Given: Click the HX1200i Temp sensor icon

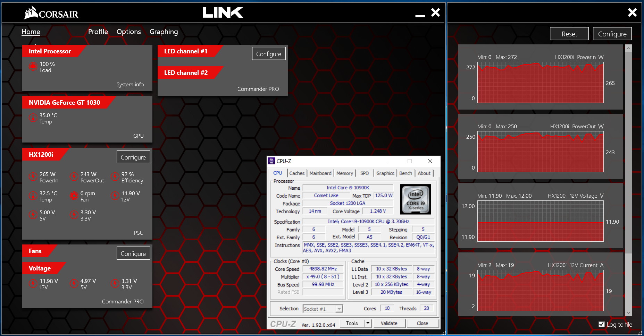Looking at the screenshot, I should coord(33,196).
